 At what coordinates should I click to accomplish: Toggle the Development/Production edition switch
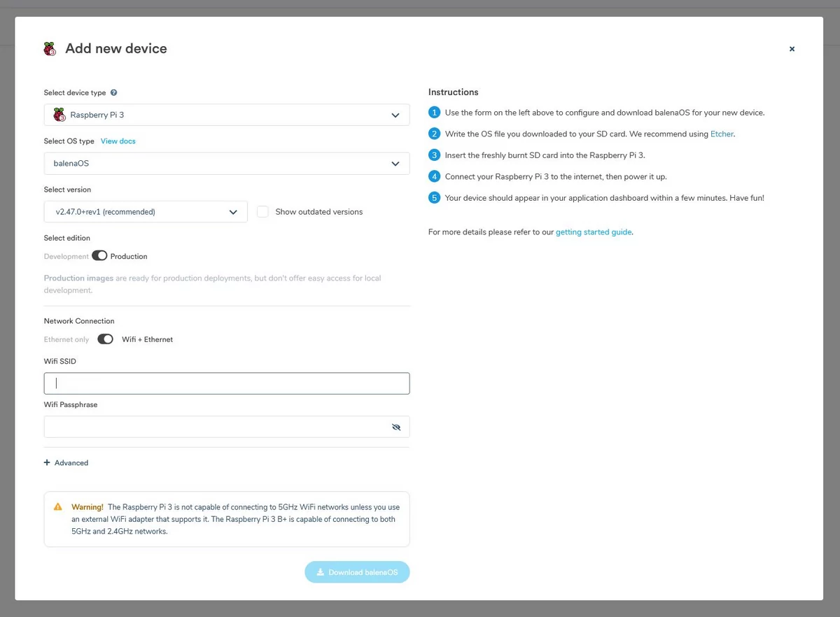click(x=99, y=256)
